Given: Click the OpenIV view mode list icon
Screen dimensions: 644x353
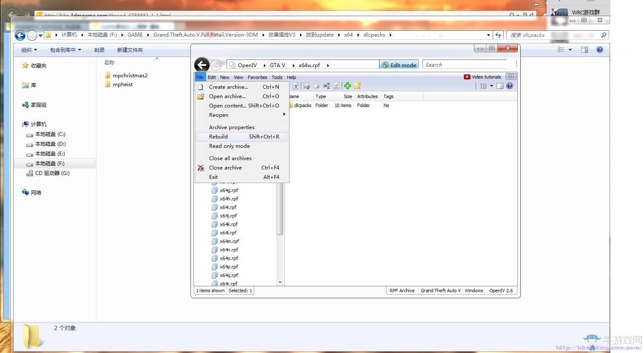Looking at the screenshot, I should click(x=483, y=86).
